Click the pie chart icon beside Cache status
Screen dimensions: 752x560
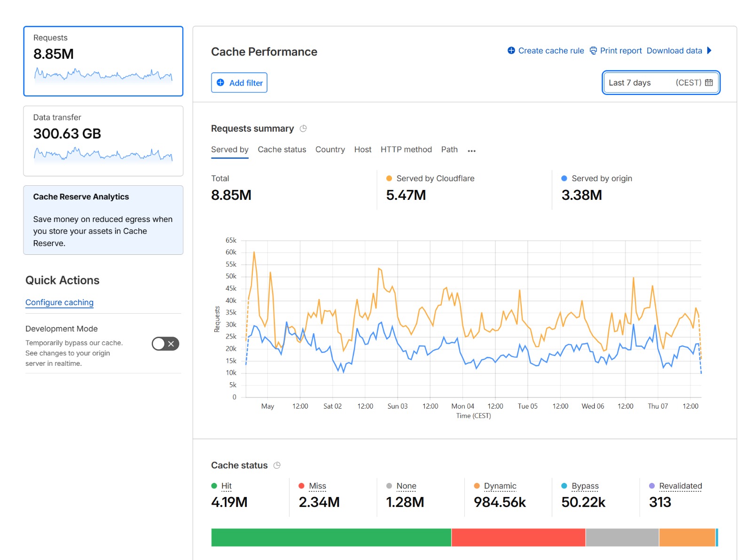(277, 465)
